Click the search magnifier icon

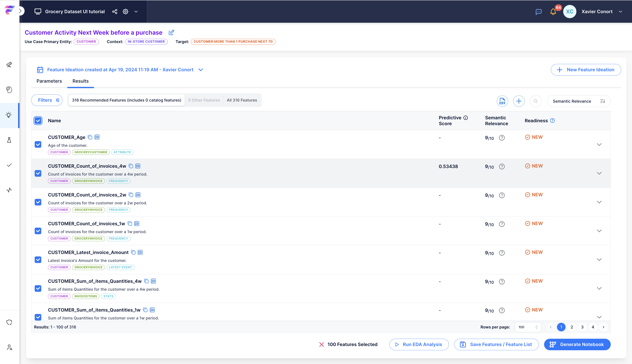click(536, 101)
